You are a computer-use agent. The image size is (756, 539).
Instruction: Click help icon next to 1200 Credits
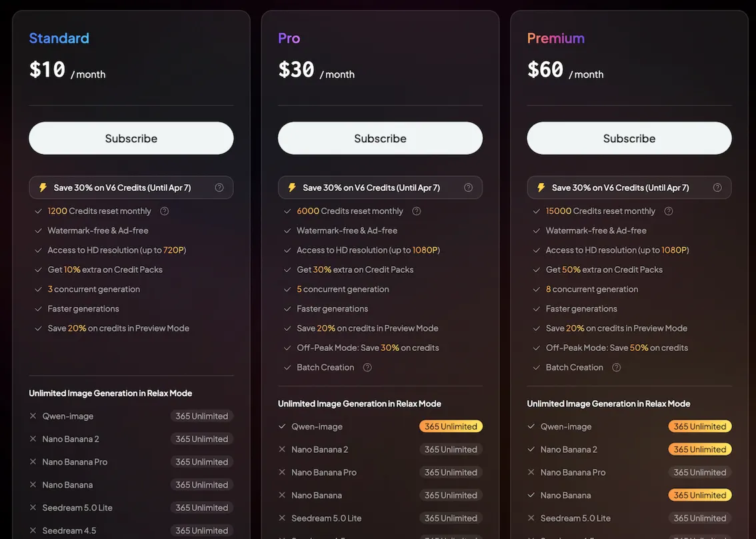(x=165, y=211)
